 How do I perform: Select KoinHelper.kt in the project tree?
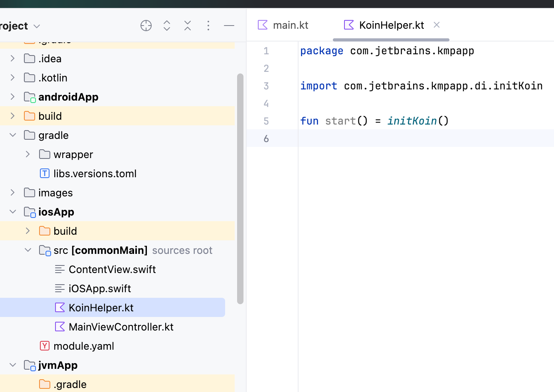101,308
